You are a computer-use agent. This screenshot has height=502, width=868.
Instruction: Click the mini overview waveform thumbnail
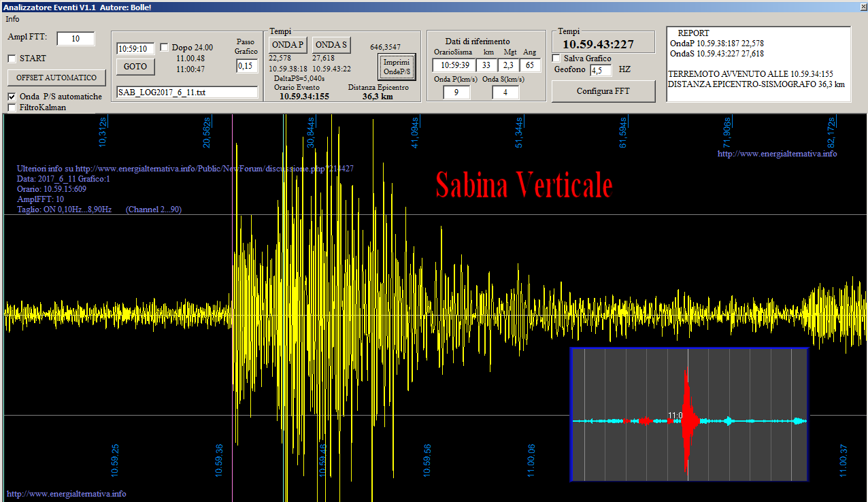click(x=689, y=414)
